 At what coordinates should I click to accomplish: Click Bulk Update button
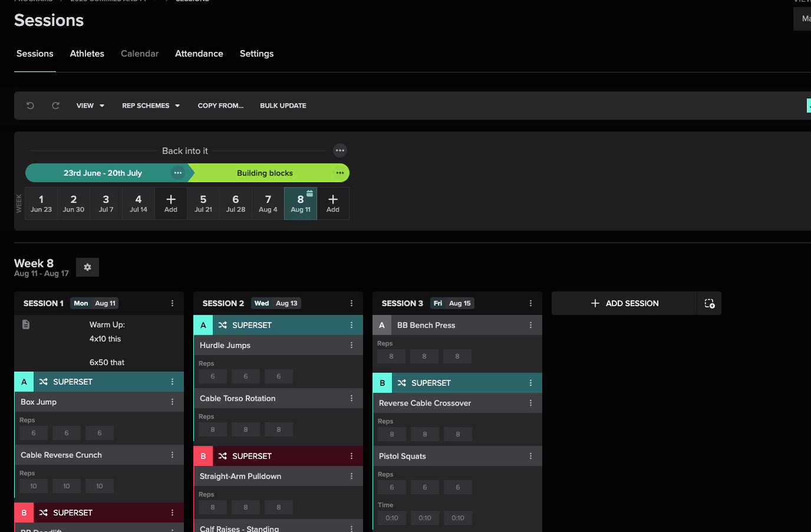[283, 105]
